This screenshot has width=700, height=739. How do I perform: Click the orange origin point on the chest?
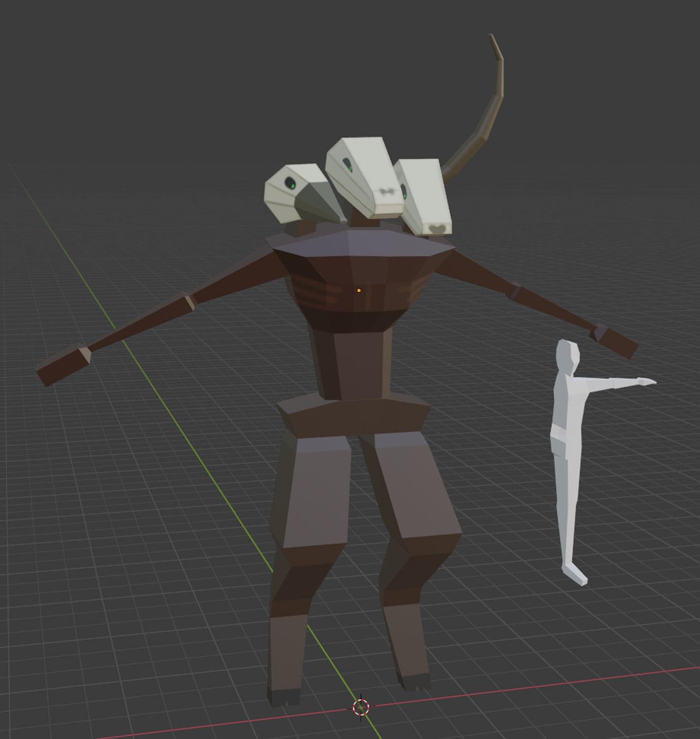(x=359, y=291)
